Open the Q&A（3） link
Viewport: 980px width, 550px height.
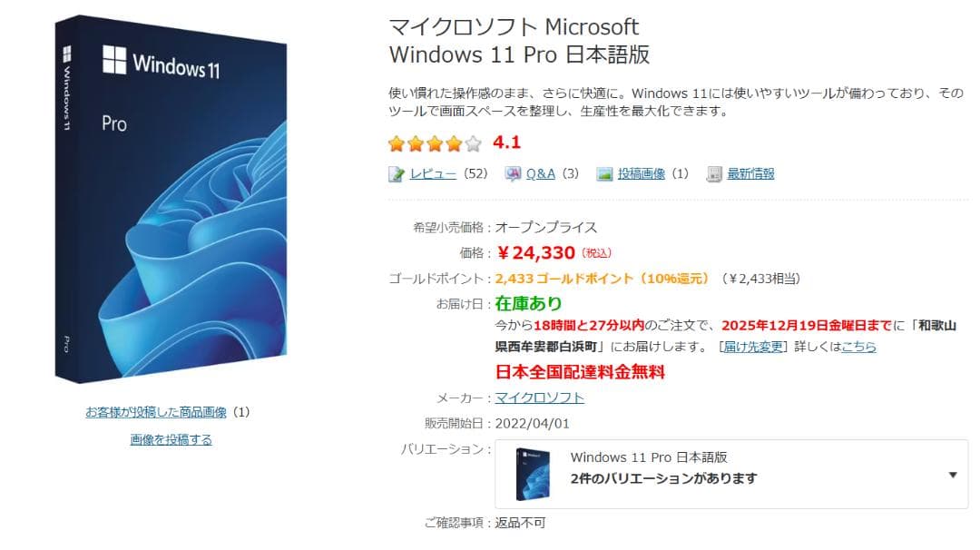(540, 173)
